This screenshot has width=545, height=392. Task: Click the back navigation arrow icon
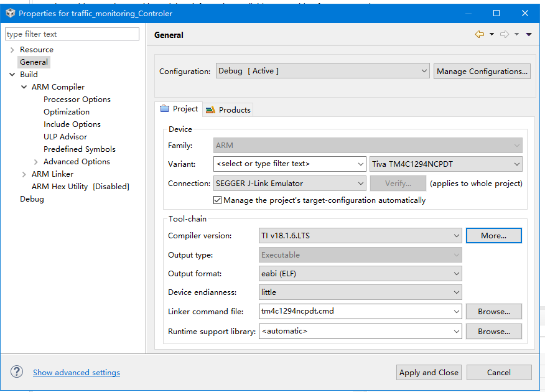pos(479,35)
